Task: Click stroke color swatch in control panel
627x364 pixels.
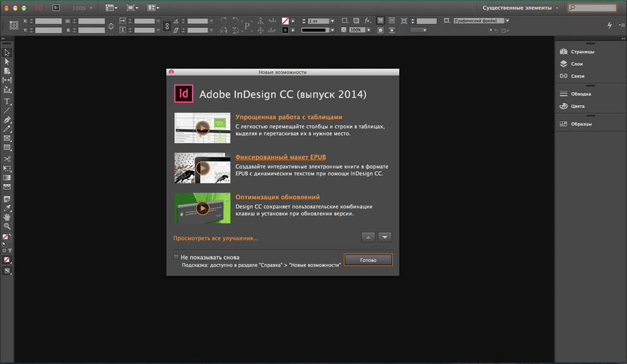Action: click(285, 30)
